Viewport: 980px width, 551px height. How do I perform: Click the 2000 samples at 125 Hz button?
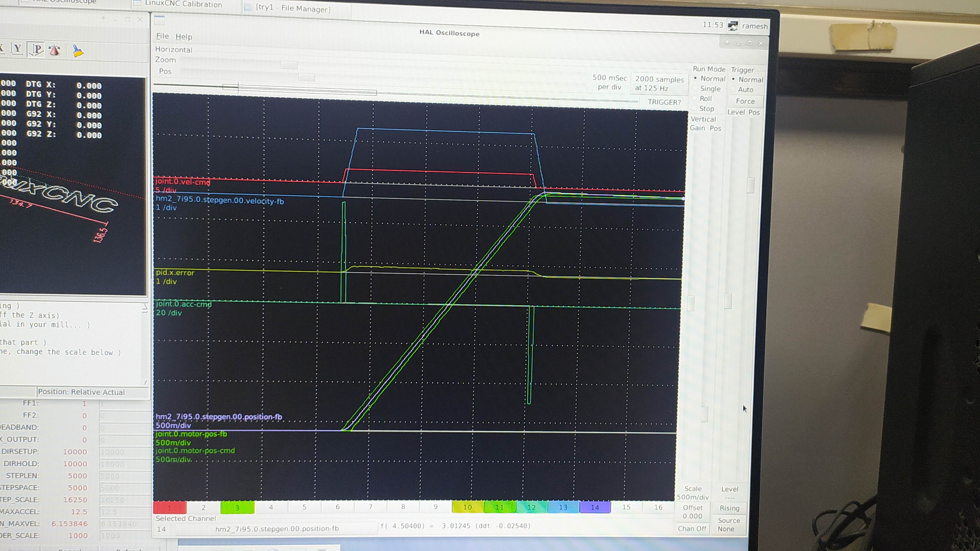(659, 83)
